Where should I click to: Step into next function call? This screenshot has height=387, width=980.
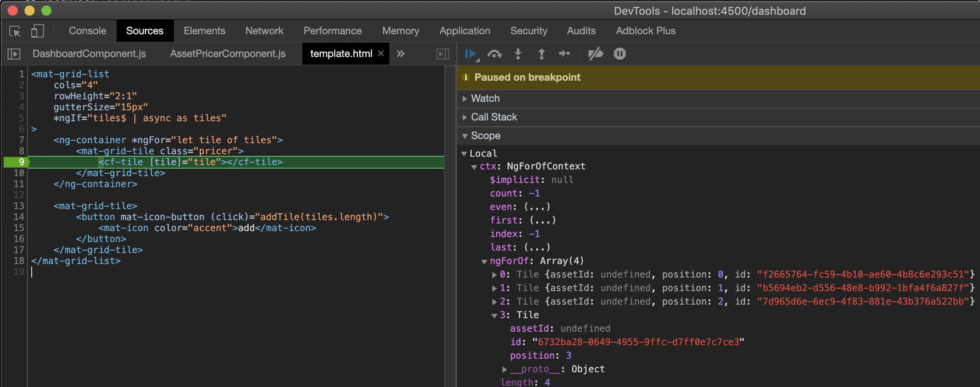coord(518,54)
